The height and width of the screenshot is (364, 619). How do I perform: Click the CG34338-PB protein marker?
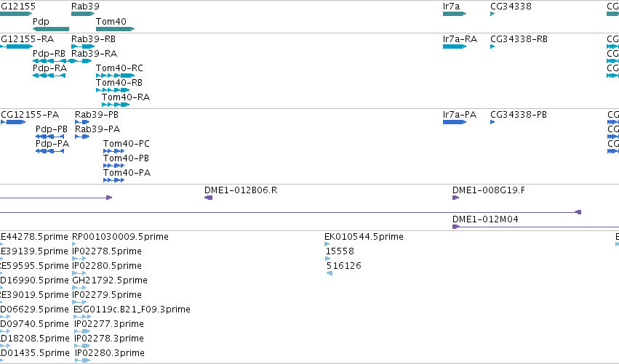(492, 122)
